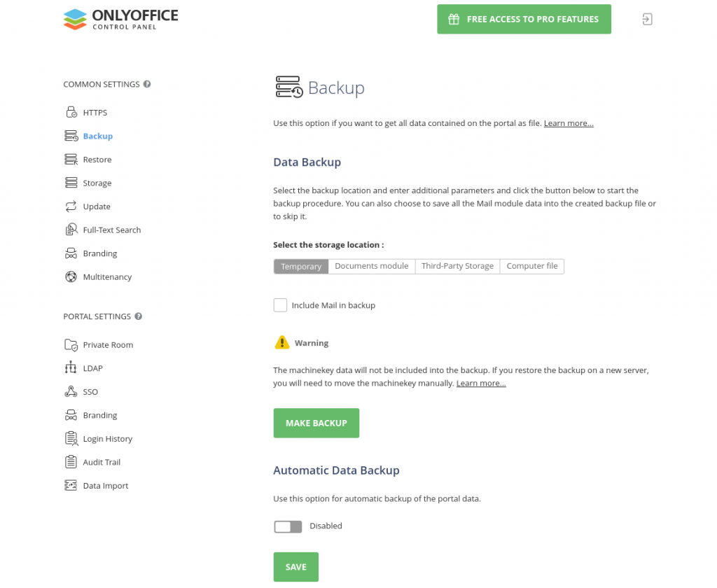
Task: Click the Full-Text Search icon
Action: tap(71, 230)
